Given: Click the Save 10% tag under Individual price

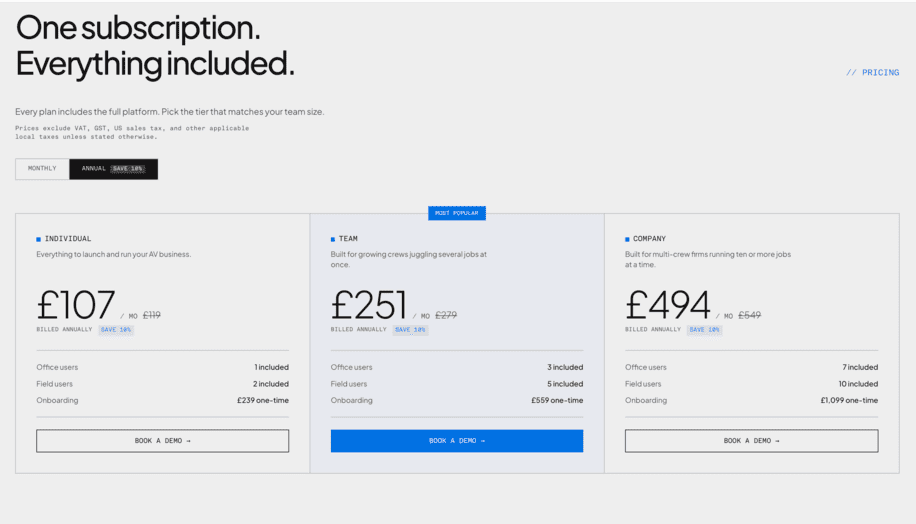Looking at the screenshot, I should coord(116,330).
